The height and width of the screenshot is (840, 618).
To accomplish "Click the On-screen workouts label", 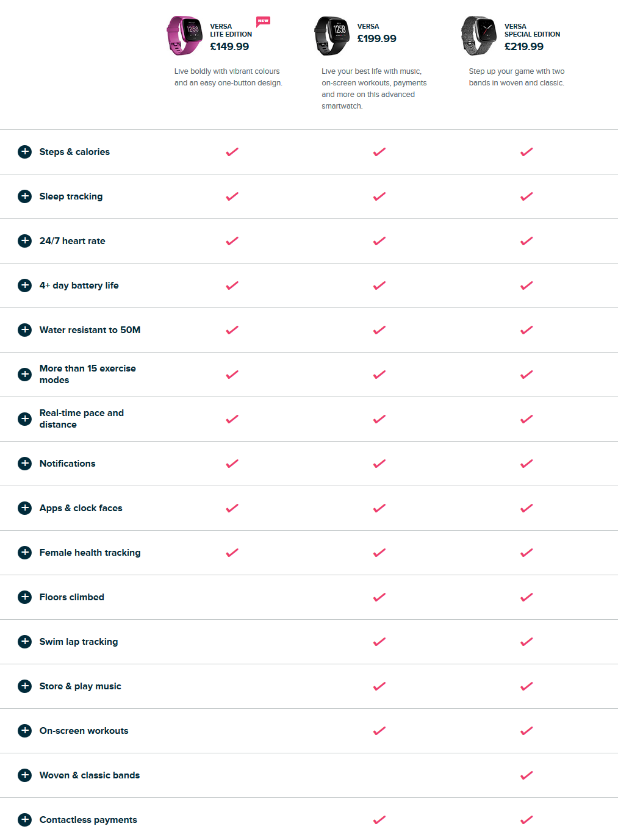I will point(84,731).
